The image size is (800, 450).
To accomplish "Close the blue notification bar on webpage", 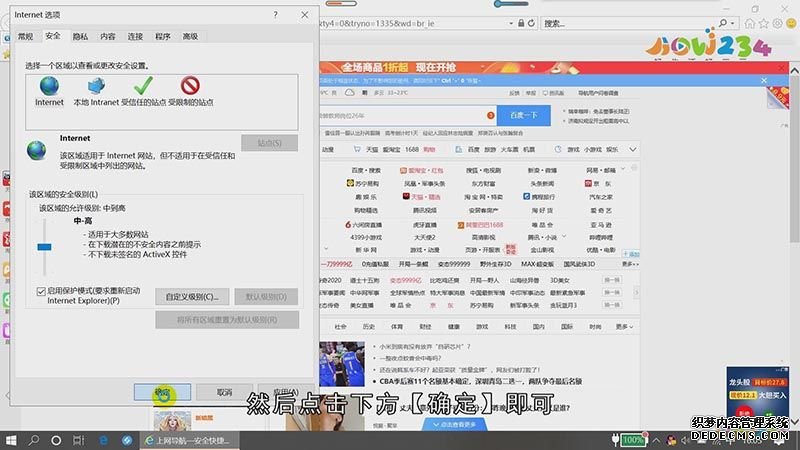I will pos(764,81).
